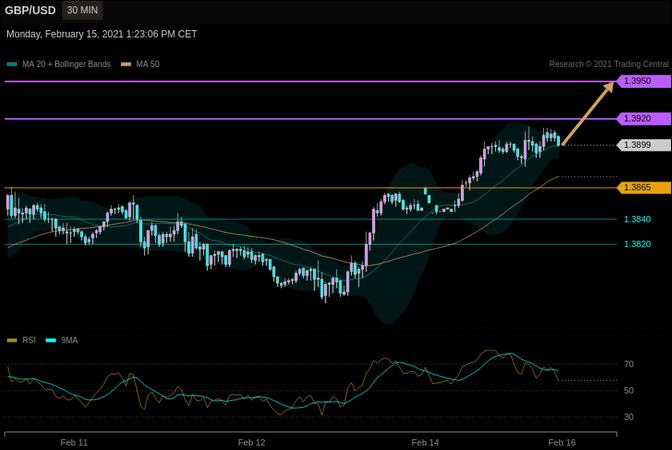Click the teal MA 20 legend swatch
This screenshot has height=450, width=672.
[x=12, y=65]
